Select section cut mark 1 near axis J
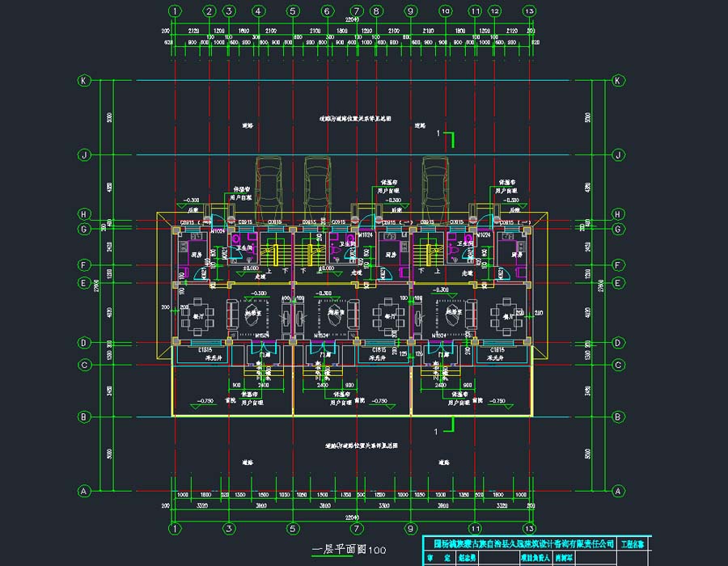The height and width of the screenshot is (566, 728). pyautogui.click(x=445, y=138)
